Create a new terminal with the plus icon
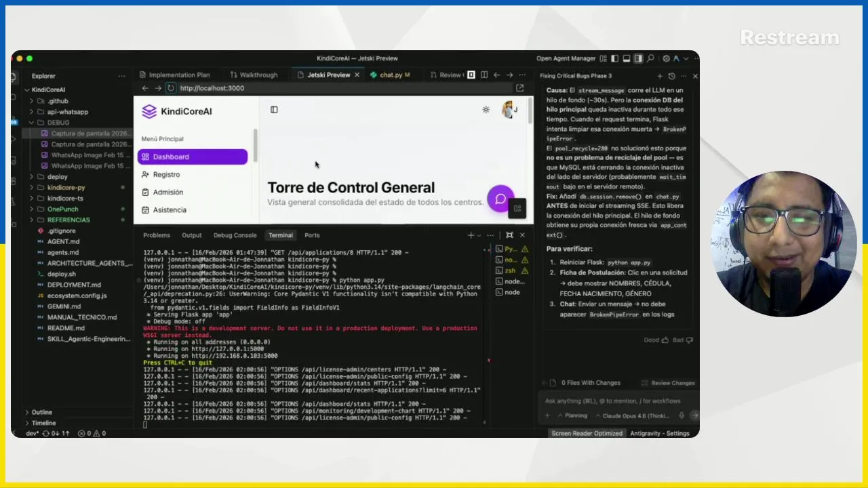 pos(471,235)
